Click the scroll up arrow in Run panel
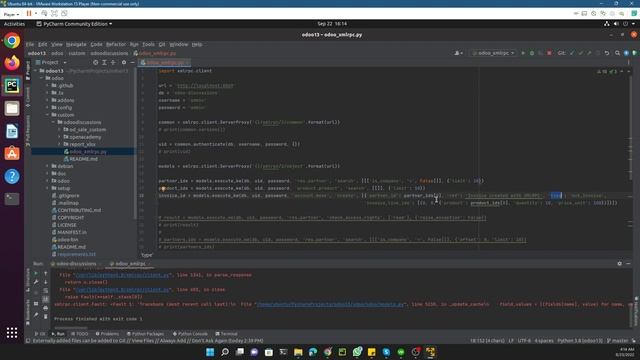The image size is (640, 360). point(45,273)
